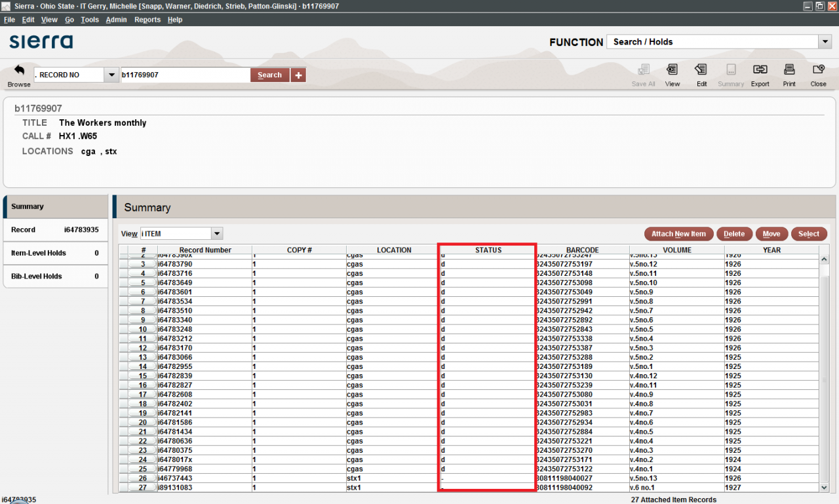
Task: Click the Print toolbar icon
Action: pos(789,70)
